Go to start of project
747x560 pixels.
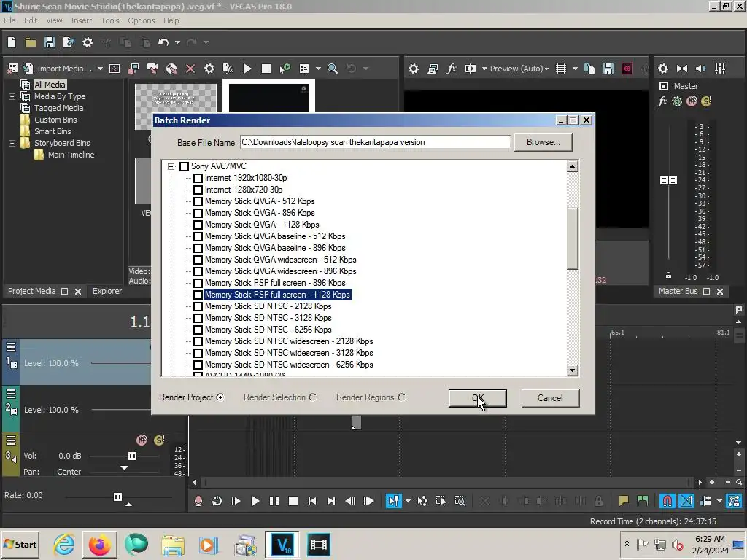click(x=312, y=501)
